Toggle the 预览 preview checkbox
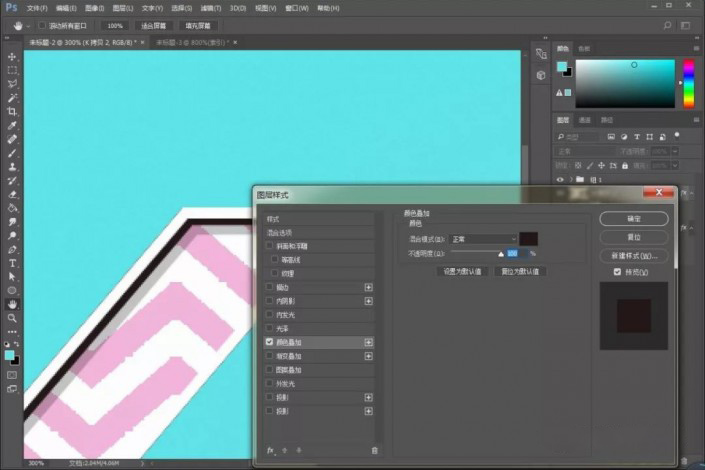705x470 pixels. [617, 272]
